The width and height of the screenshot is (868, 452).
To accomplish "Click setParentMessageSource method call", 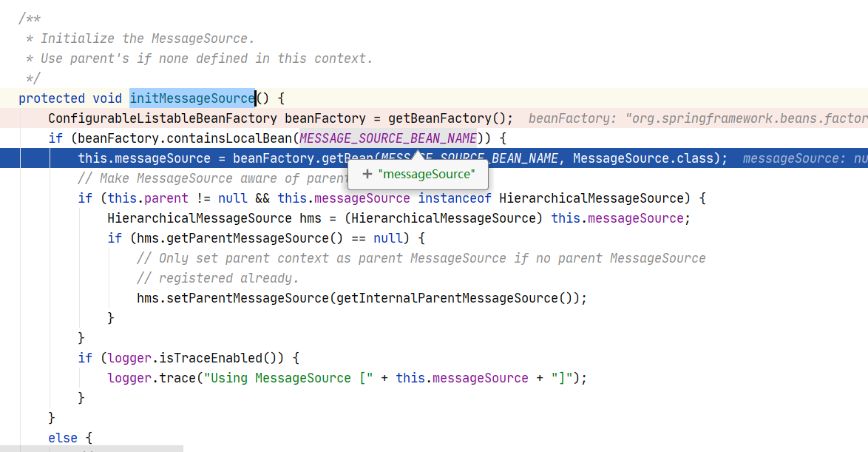I will (x=248, y=298).
